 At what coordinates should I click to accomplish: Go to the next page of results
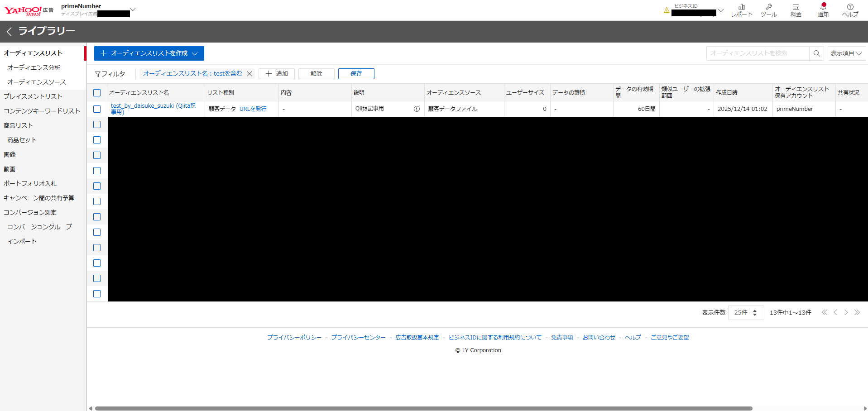coord(846,312)
